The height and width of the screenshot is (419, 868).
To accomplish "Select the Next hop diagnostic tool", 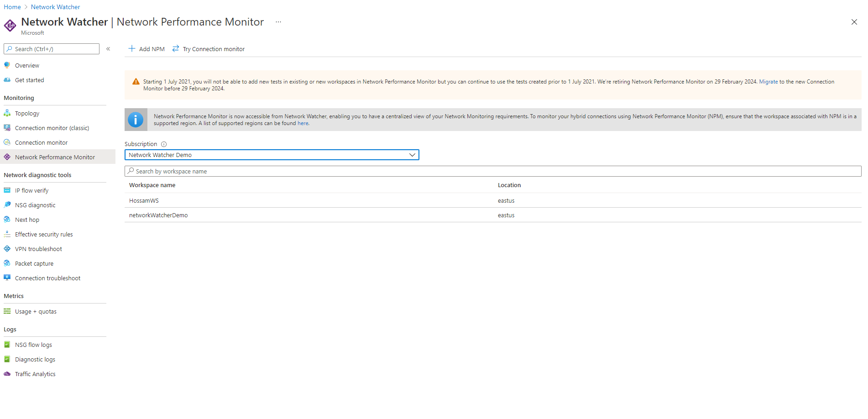I will click(27, 220).
